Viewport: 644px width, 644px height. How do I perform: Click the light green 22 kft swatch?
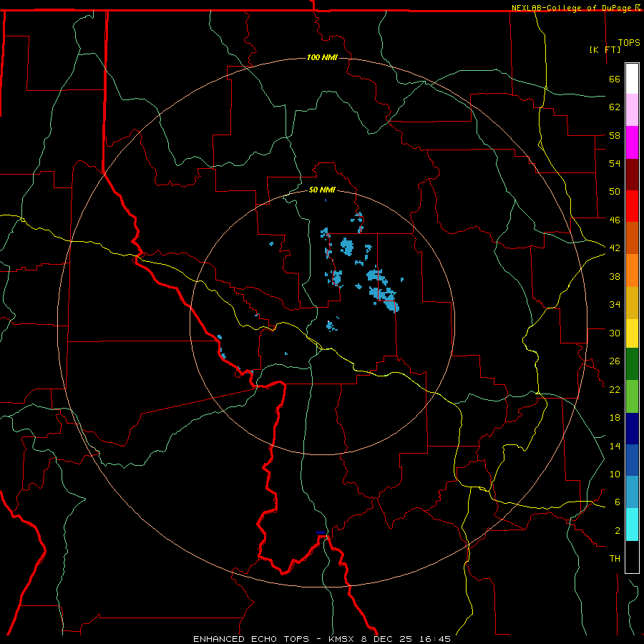tap(632, 396)
